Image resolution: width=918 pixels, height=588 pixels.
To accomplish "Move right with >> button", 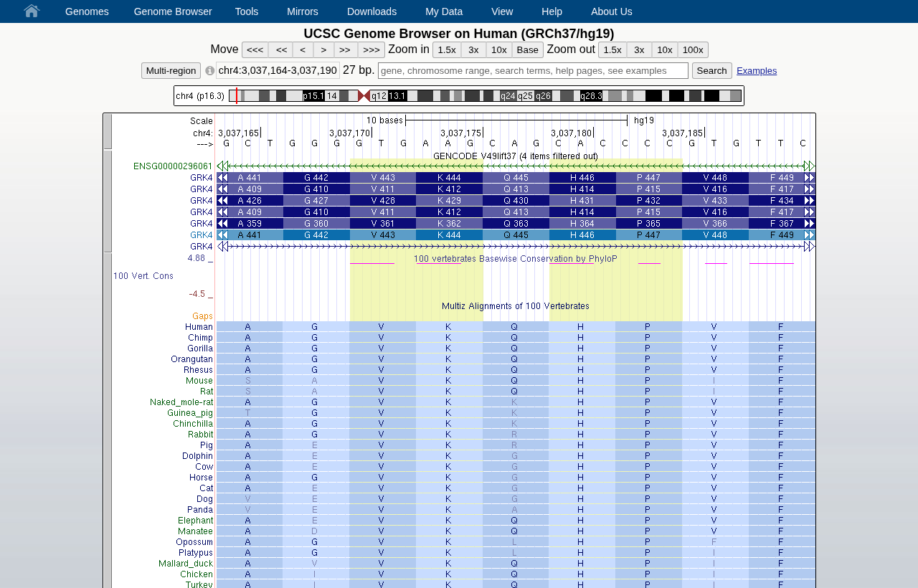I will click(345, 50).
